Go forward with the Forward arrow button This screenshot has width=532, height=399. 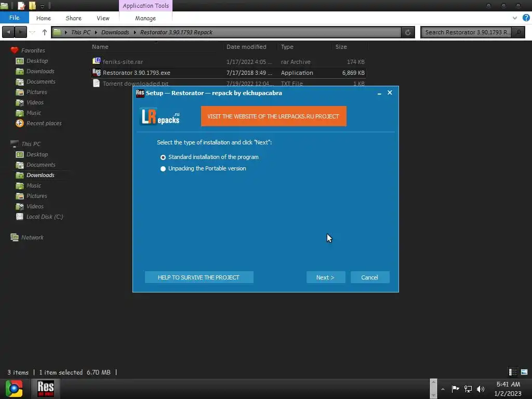[20, 32]
